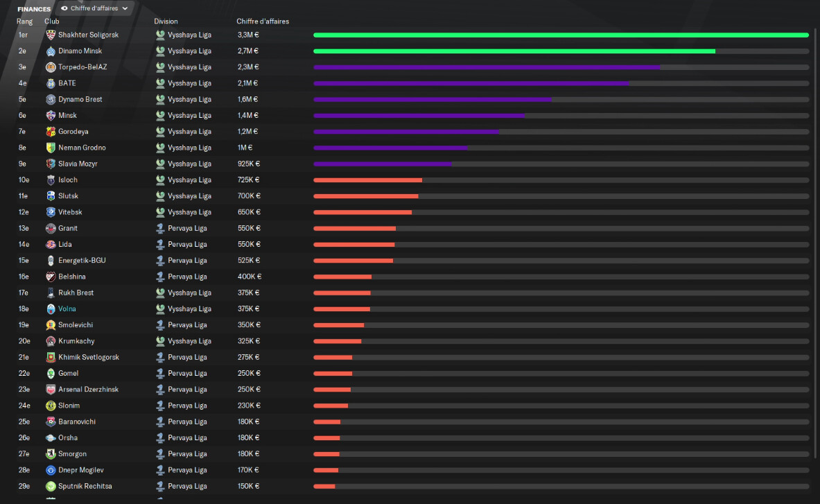Click the Gorodeya club badge
820x504 pixels.
coord(51,132)
